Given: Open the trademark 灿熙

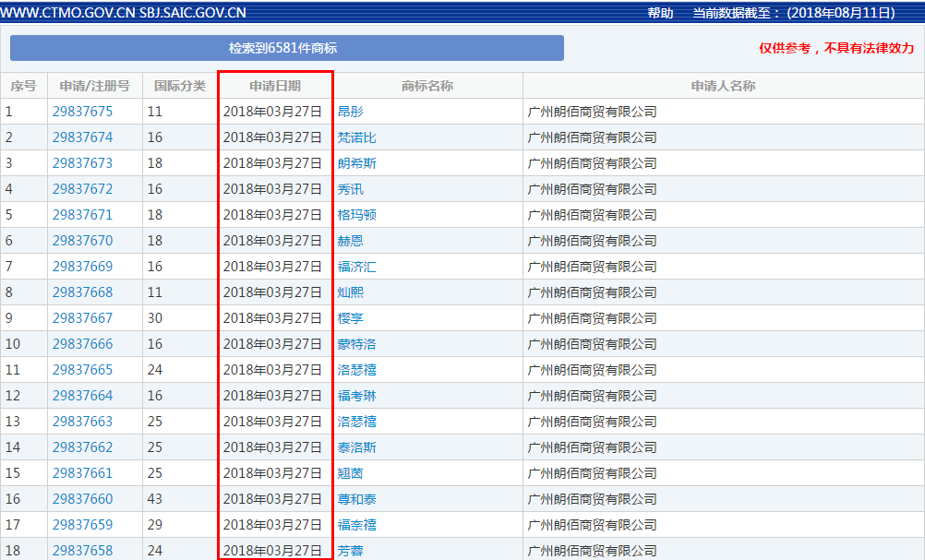Looking at the screenshot, I should click(351, 292).
